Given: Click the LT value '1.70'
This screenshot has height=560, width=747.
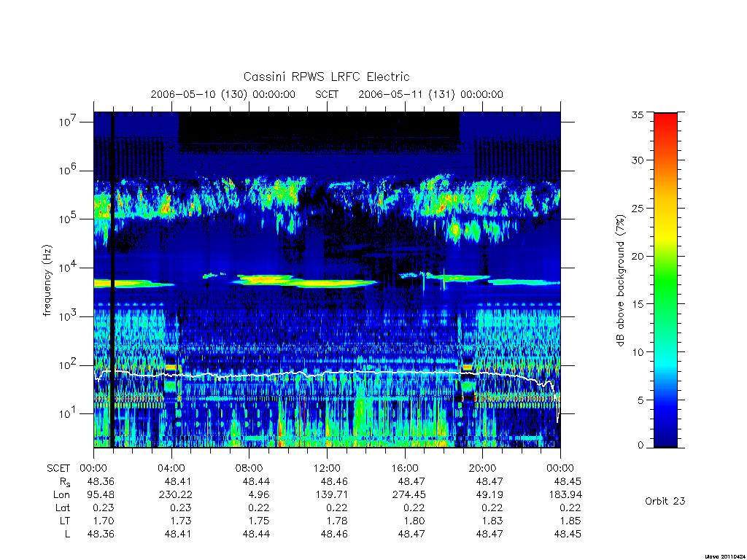Looking at the screenshot, I should coord(104,521).
